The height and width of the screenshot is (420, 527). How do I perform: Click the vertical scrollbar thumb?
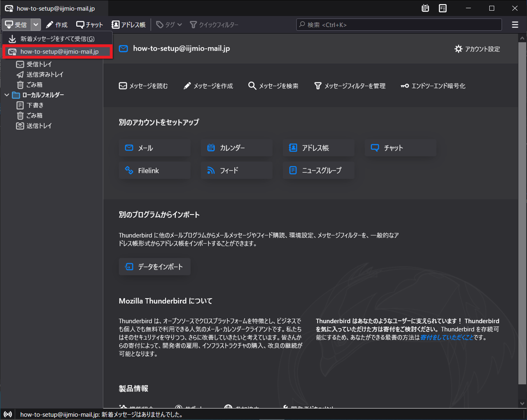pyautogui.click(x=522, y=213)
